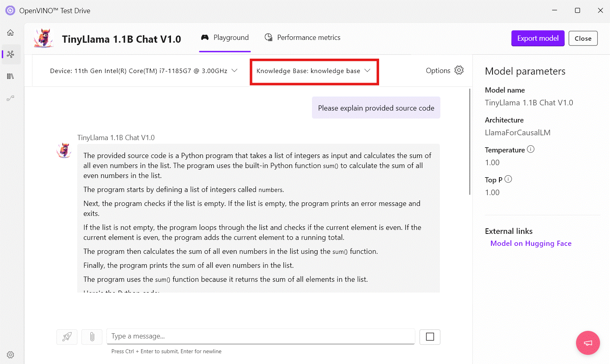Click the Top P info tooltip icon
The image size is (610, 364).
click(x=509, y=179)
